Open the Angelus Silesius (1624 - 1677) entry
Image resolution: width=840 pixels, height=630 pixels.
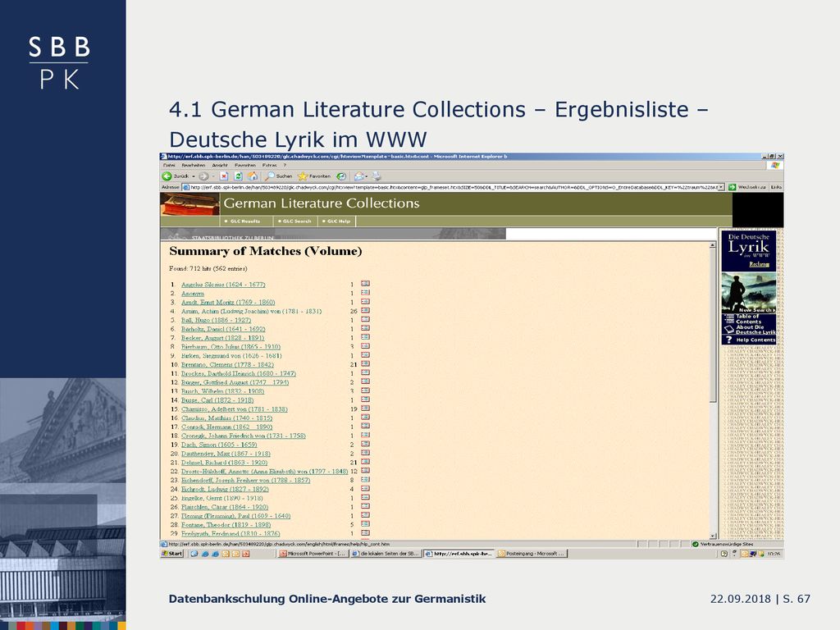(x=223, y=285)
